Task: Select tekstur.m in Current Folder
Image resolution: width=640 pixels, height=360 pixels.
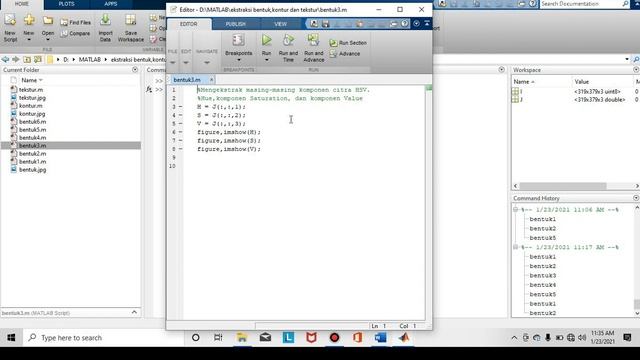Action: tap(31, 90)
